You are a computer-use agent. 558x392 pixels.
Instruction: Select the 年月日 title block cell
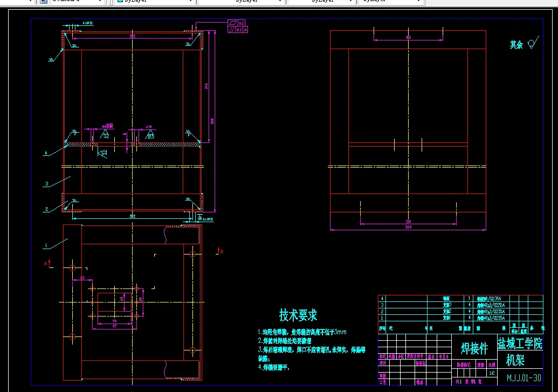tap(443, 356)
